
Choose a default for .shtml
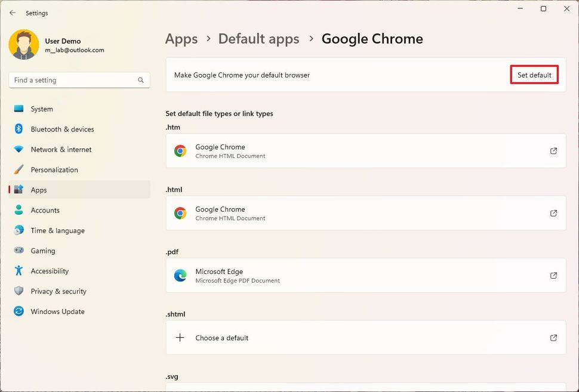(x=365, y=338)
